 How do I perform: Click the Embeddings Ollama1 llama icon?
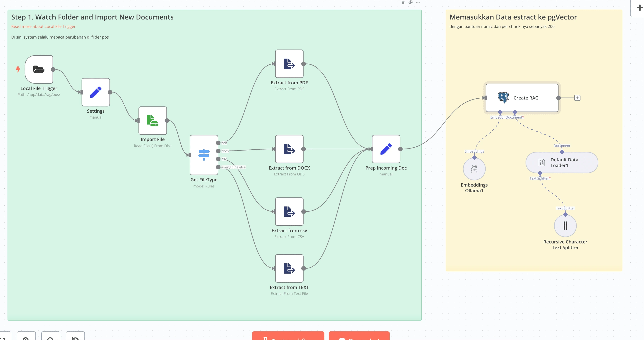point(474,169)
